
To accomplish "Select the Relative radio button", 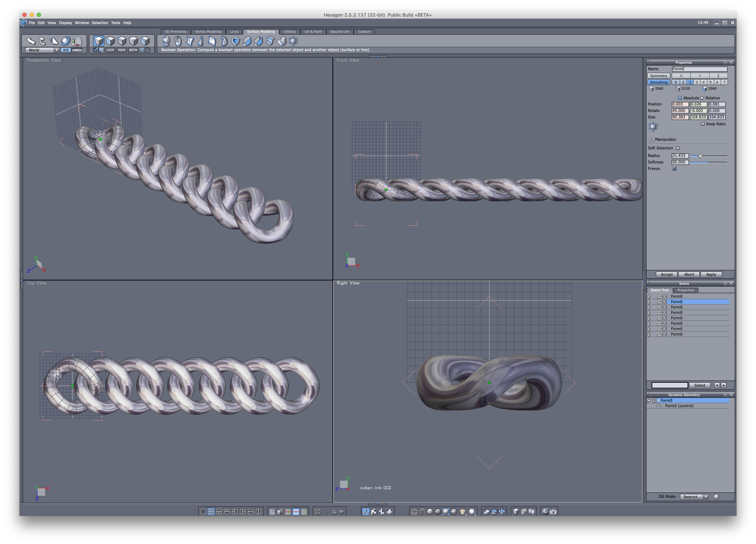I will click(702, 98).
